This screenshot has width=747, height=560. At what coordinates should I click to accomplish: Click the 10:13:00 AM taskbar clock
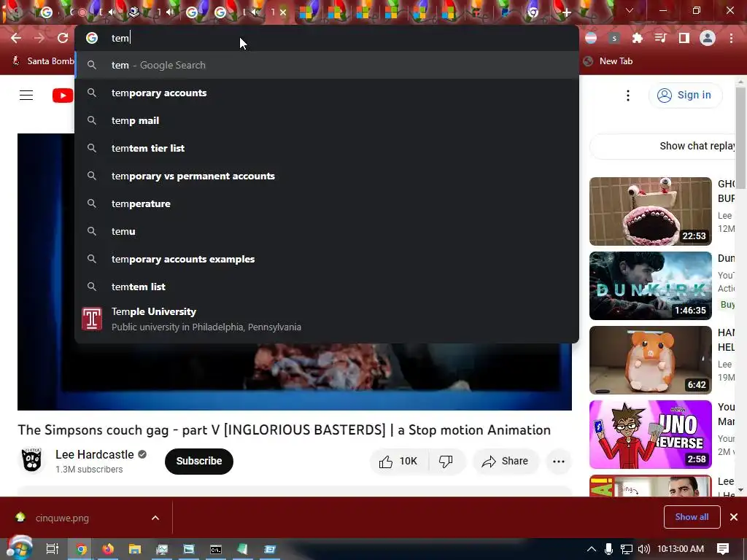[x=681, y=549]
